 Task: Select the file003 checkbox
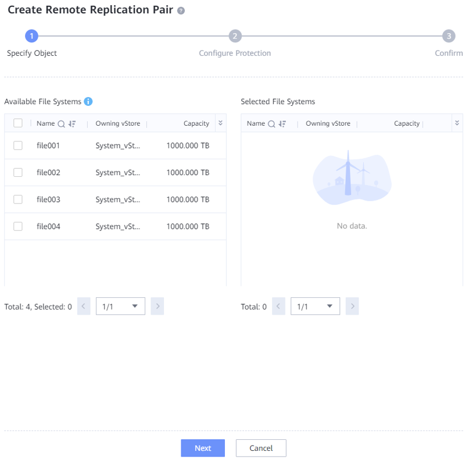coord(18,200)
